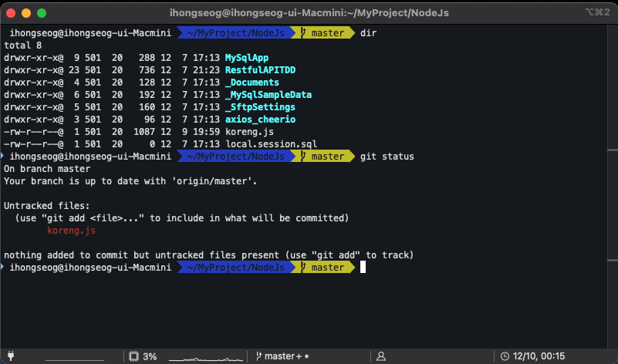
Task: Click the red untracked koreng.js filename
Action: tap(71, 231)
